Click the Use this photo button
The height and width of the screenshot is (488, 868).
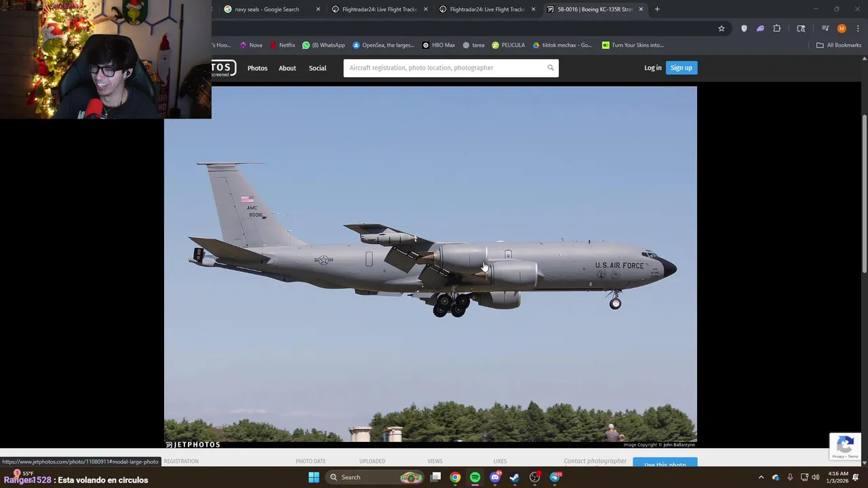coord(665,463)
